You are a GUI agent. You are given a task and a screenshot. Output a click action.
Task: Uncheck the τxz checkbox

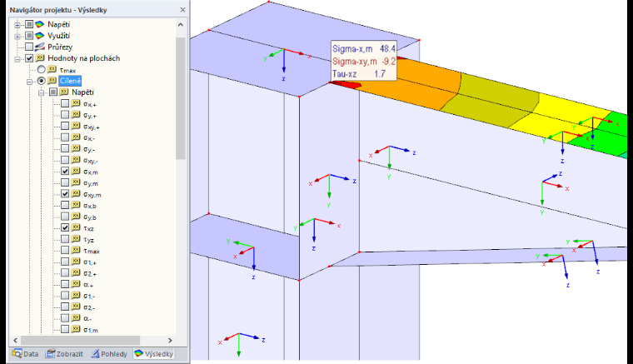click(x=65, y=228)
